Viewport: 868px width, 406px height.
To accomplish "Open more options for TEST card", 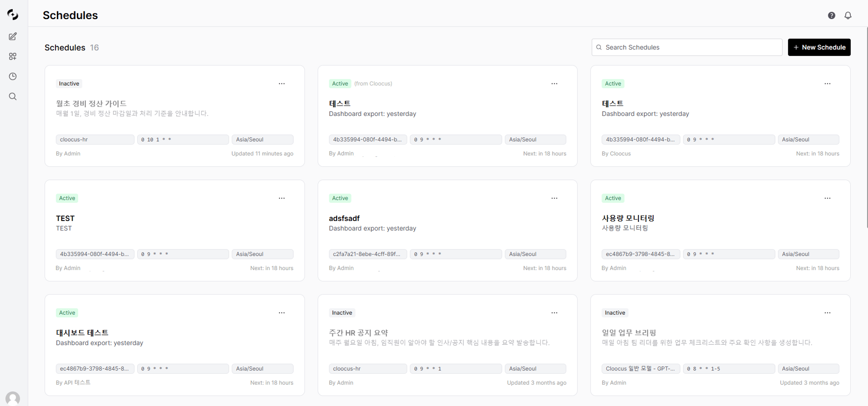I will (282, 198).
